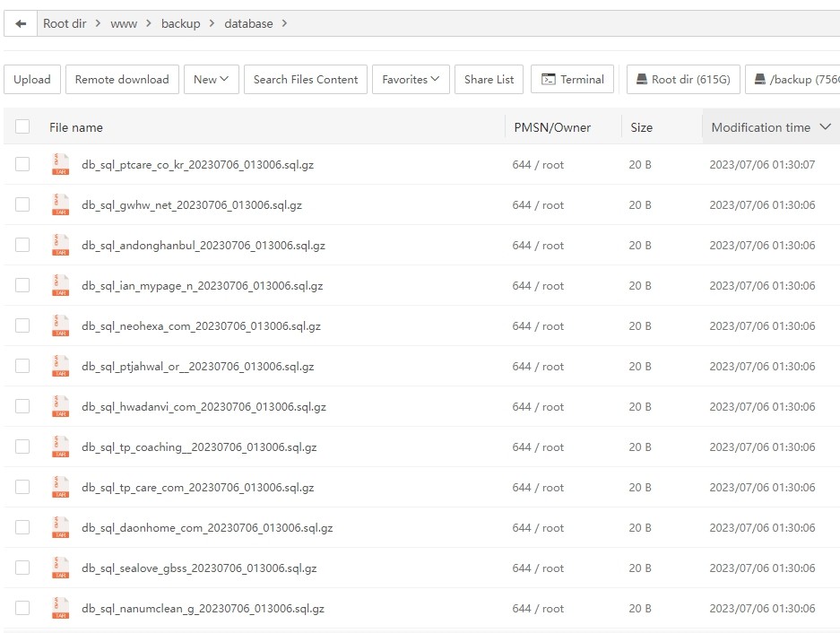Click the archive icon for db_sql_gwhw_net file
Viewport: 840px width, 633px height.
click(60, 205)
